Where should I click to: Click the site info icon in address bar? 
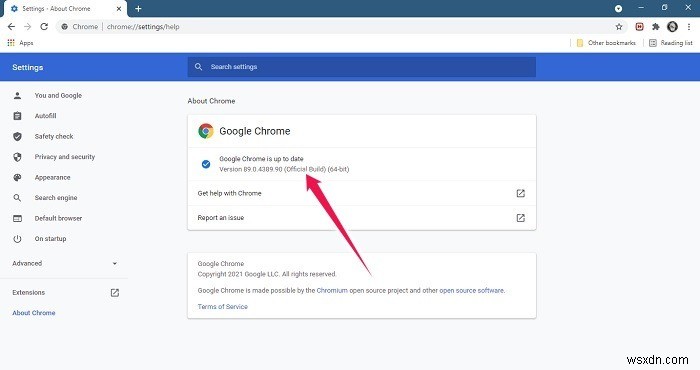point(65,27)
